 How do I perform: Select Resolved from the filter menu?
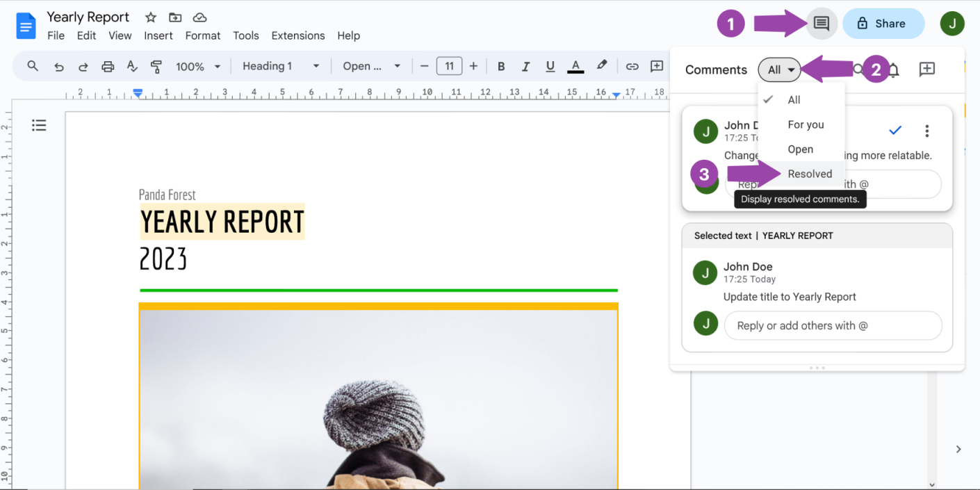click(x=810, y=174)
